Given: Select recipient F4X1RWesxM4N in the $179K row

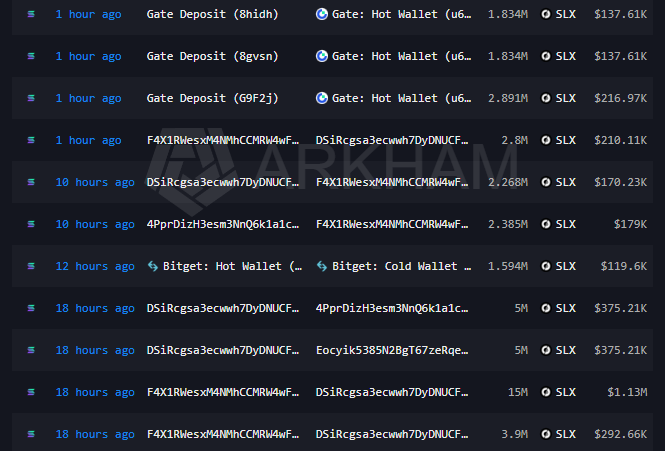Looking at the screenshot, I should pyautogui.click(x=392, y=224).
